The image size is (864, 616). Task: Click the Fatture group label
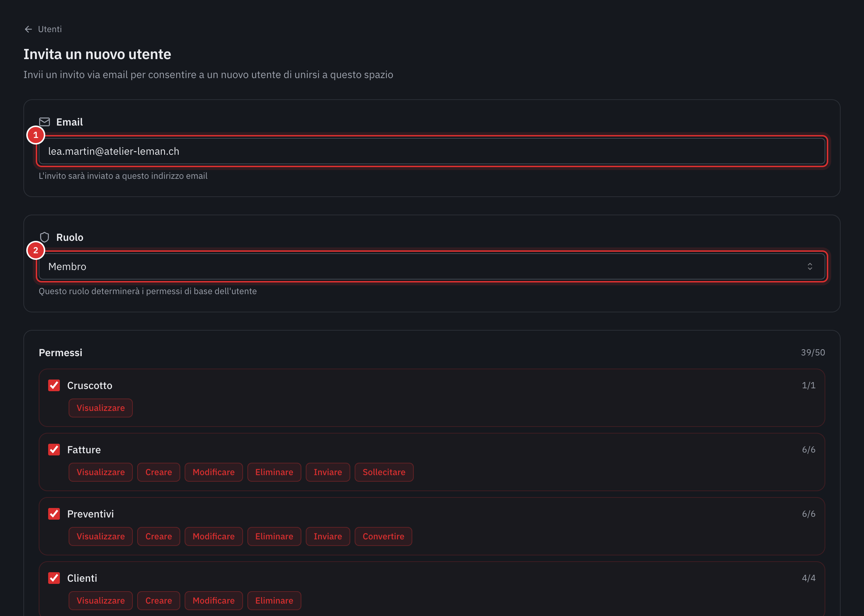coord(84,450)
